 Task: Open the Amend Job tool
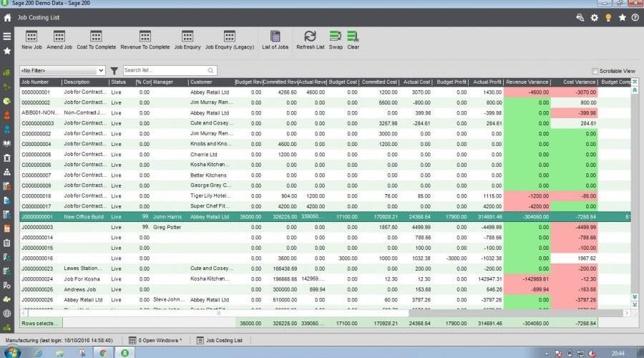tap(59, 40)
